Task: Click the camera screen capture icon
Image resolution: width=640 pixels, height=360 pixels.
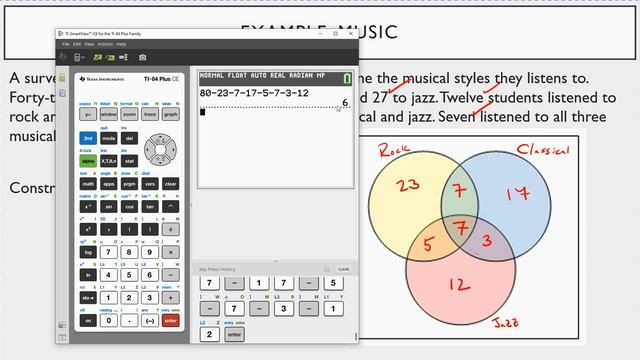Action: point(142,58)
